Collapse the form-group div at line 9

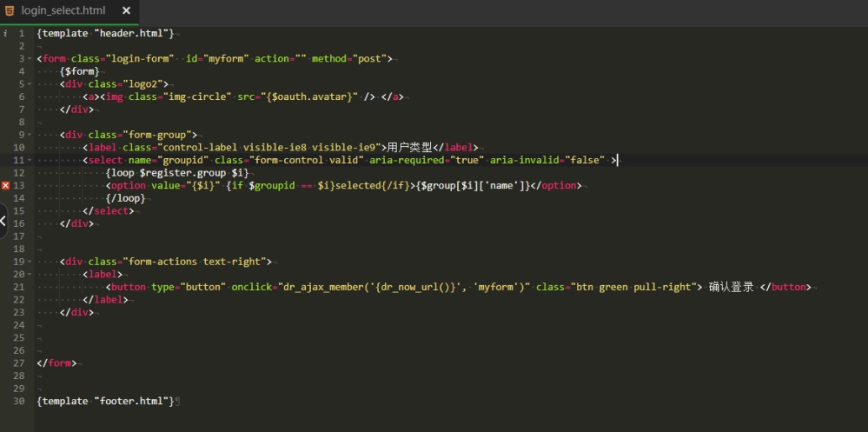coord(30,135)
